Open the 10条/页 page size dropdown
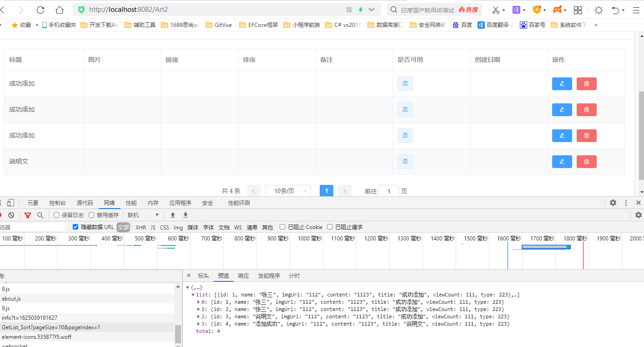The height and width of the screenshot is (347, 644). [x=288, y=191]
